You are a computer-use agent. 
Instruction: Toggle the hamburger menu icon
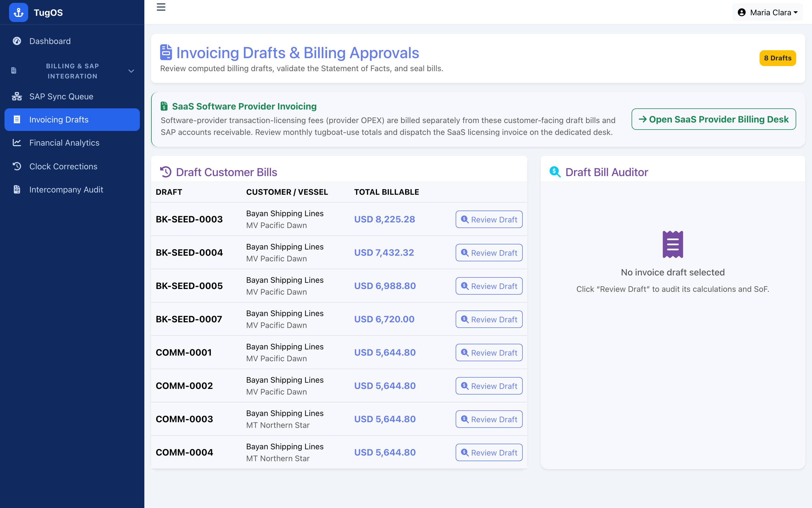click(161, 7)
